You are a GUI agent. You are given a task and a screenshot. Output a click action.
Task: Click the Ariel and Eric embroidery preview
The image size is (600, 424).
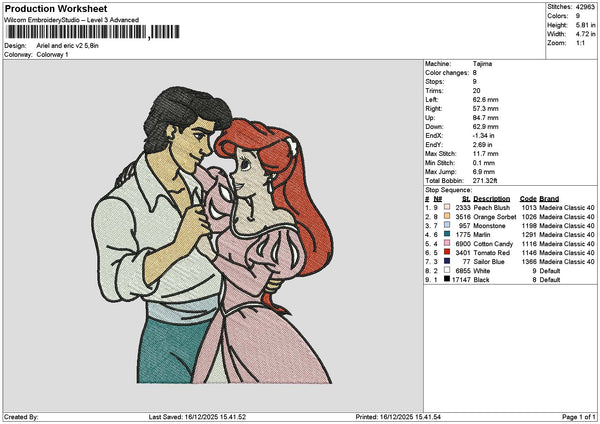pyautogui.click(x=212, y=235)
